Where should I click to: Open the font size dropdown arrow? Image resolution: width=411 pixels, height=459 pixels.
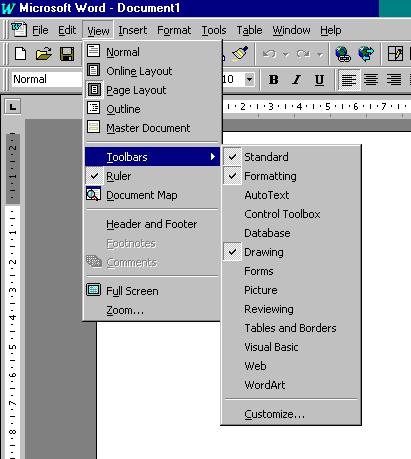(x=249, y=79)
